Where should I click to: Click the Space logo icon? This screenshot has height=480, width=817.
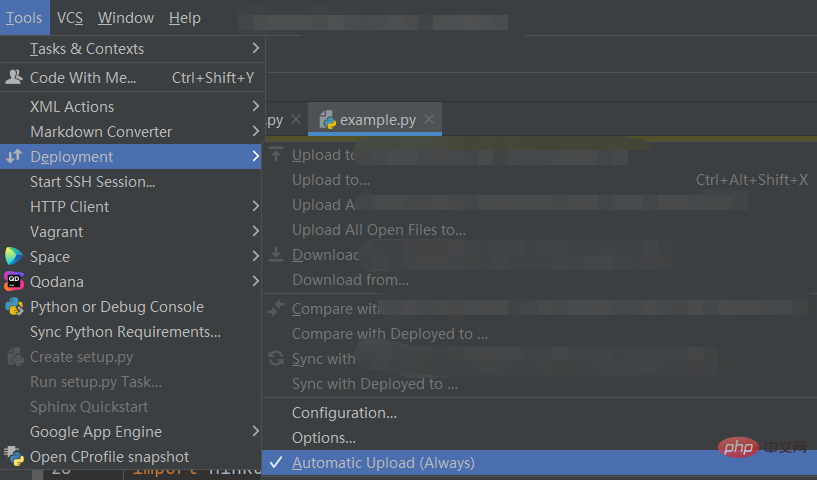[x=14, y=257]
